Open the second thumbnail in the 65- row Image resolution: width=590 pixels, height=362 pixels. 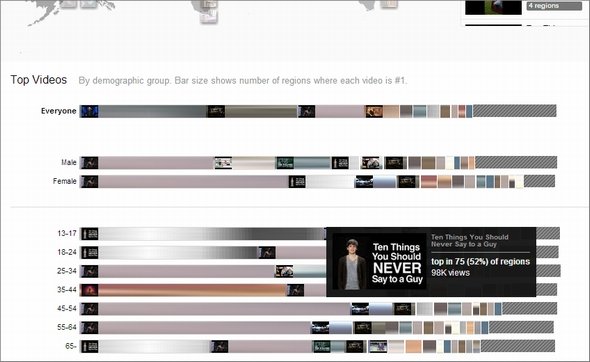pos(220,347)
